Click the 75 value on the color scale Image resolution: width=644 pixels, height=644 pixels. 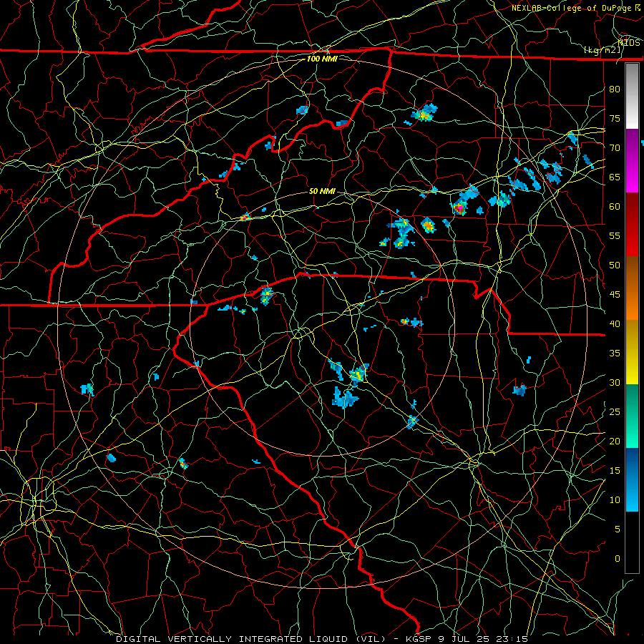point(615,118)
